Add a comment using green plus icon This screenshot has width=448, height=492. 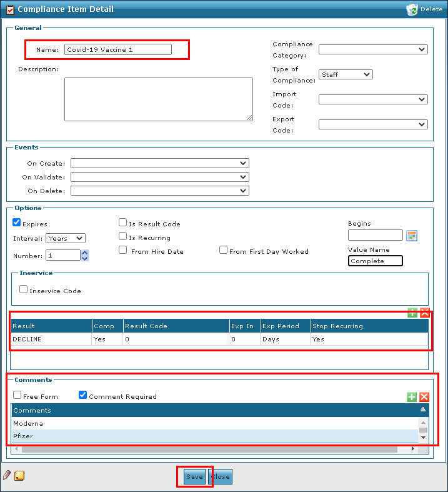click(412, 397)
